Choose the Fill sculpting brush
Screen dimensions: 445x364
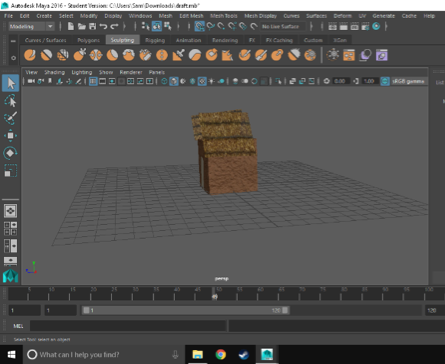click(x=228, y=55)
